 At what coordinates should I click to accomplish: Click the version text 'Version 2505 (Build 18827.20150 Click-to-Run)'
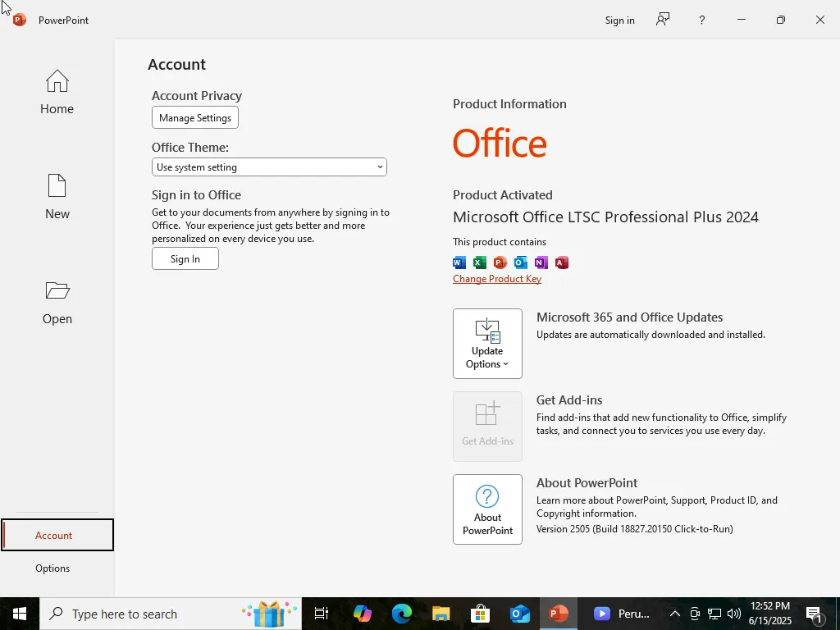[634, 529]
